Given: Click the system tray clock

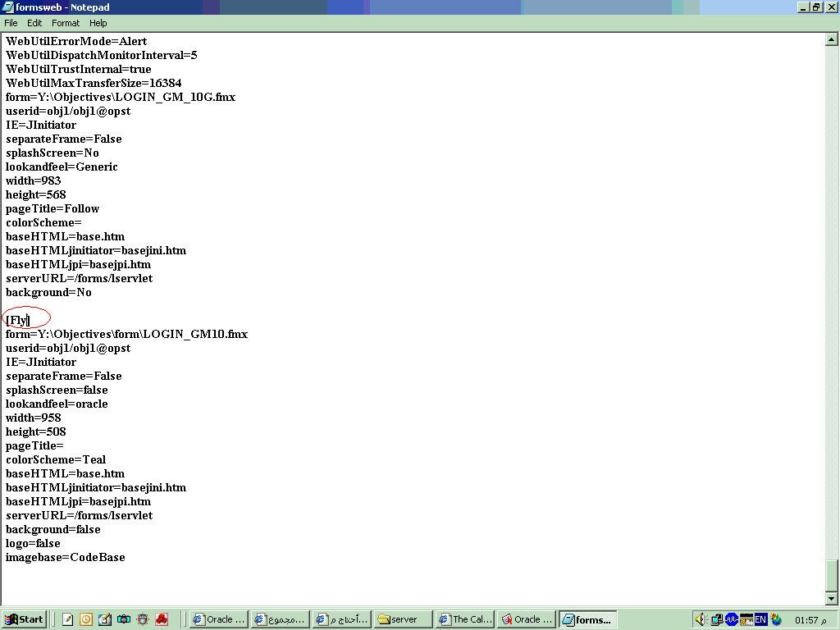Looking at the screenshot, I should (x=806, y=619).
